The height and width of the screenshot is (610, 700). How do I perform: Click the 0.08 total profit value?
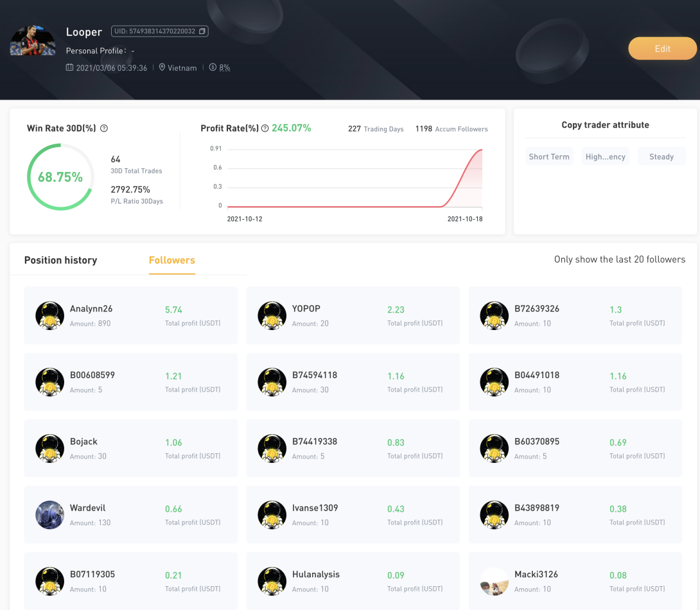pos(618,575)
